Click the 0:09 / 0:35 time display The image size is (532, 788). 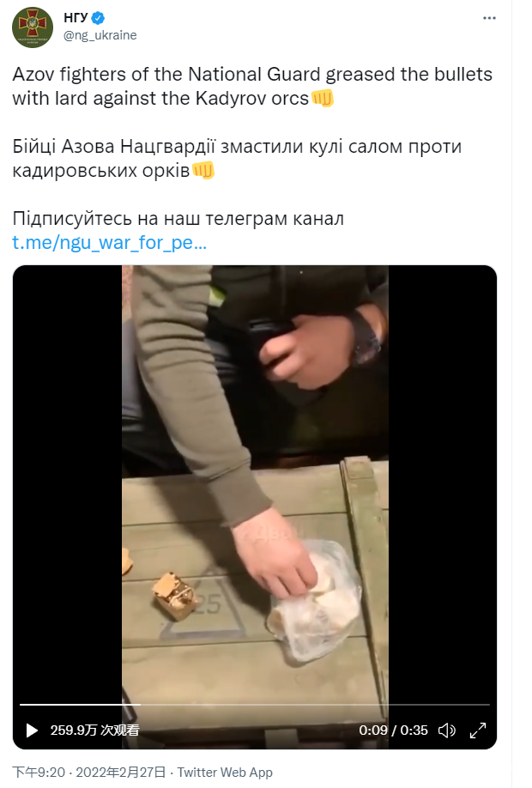coord(393,730)
